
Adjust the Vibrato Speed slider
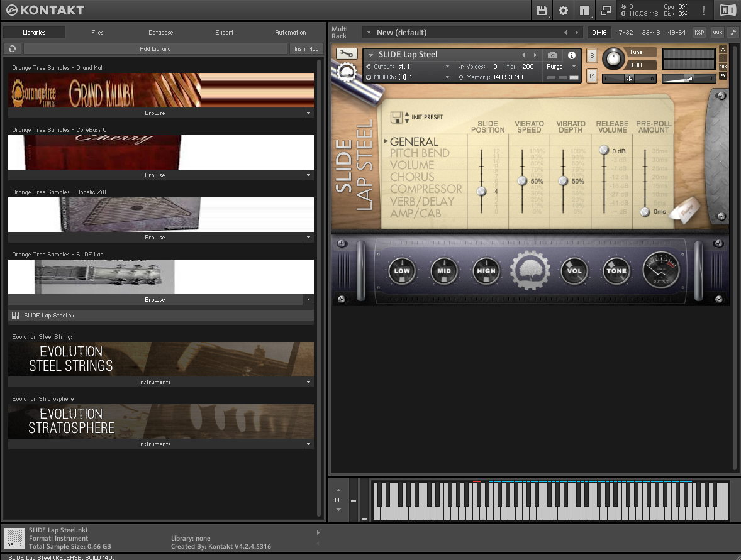click(x=522, y=181)
